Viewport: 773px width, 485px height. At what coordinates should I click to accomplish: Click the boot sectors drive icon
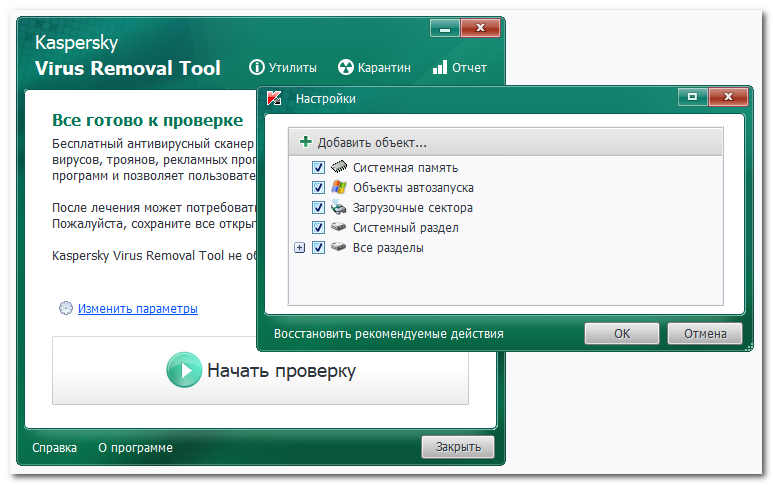click(x=339, y=207)
